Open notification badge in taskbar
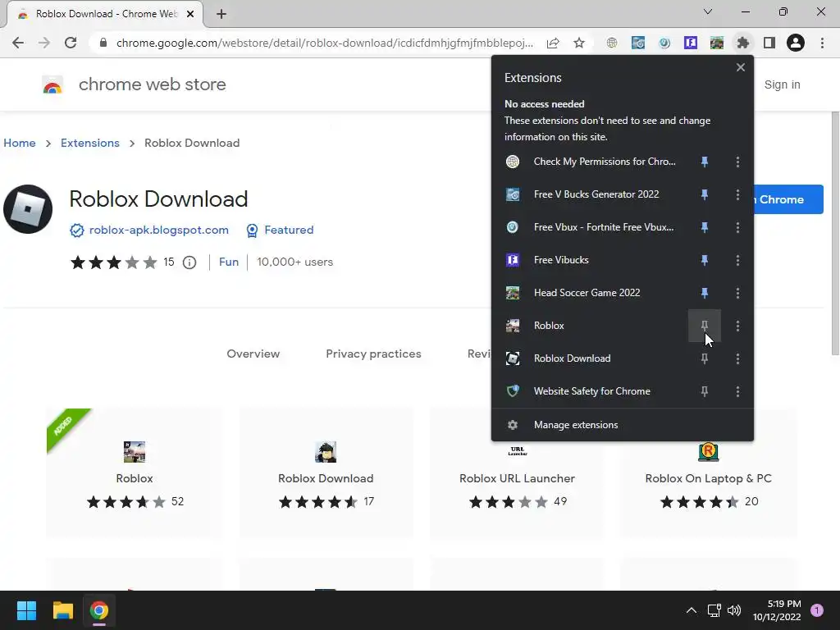Image resolution: width=840 pixels, height=630 pixels. [x=816, y=610]
